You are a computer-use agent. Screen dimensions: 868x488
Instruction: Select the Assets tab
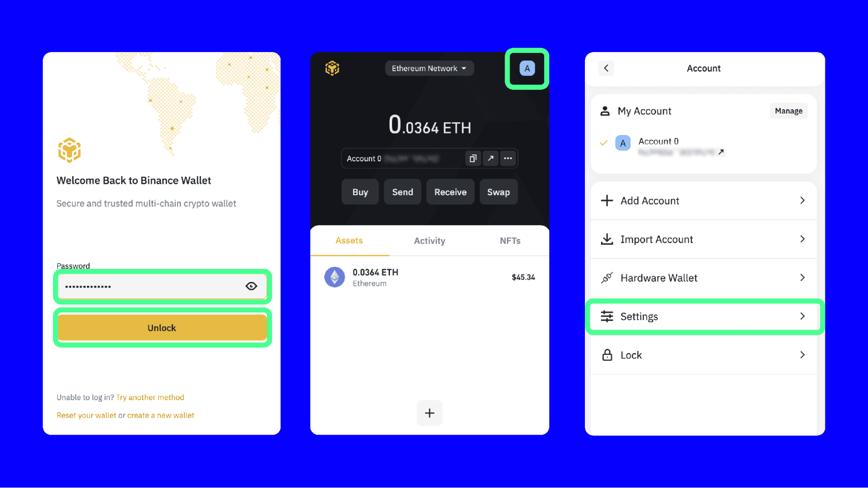point(349,240)
